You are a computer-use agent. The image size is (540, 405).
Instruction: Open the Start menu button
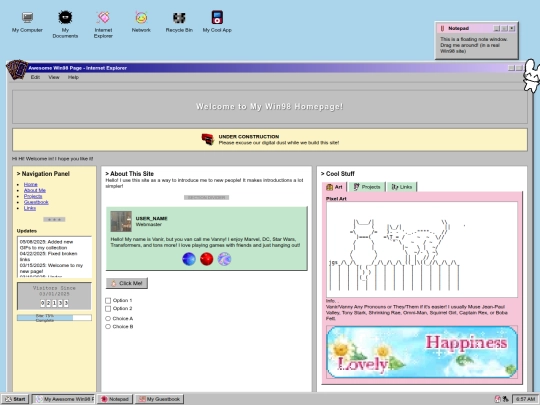tap(15, 399)
